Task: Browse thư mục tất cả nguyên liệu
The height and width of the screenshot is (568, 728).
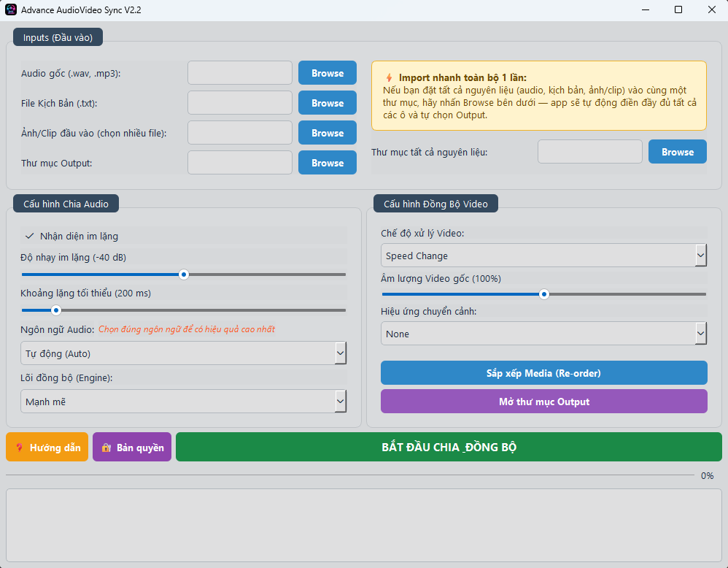Action: tap(677, 151)
